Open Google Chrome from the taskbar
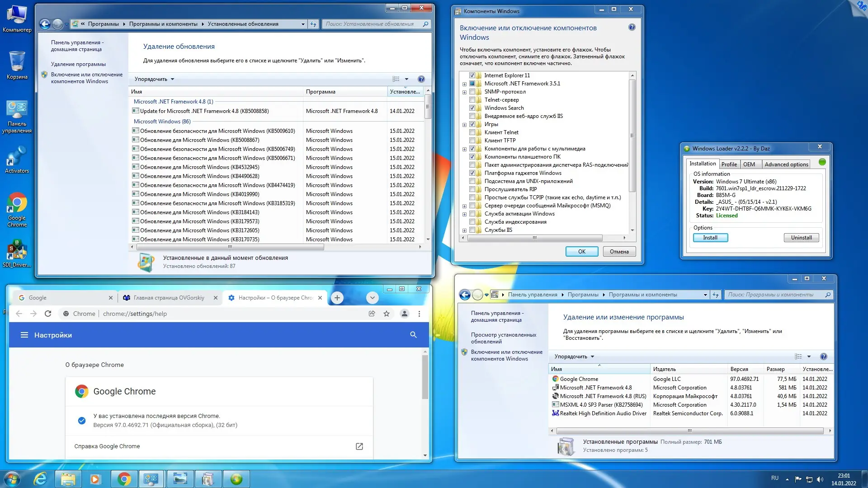The image size is (868, 488). pyautogui.click(x=124, y=479)
